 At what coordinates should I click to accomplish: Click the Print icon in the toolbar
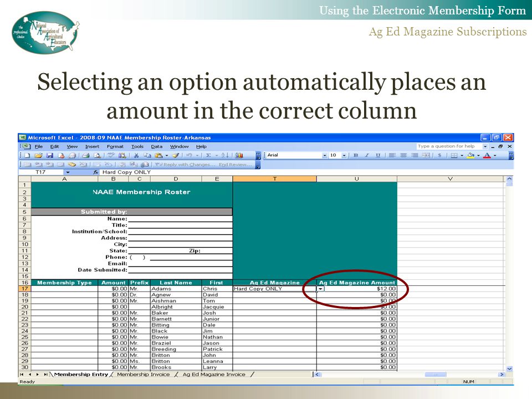coord(86,155)
